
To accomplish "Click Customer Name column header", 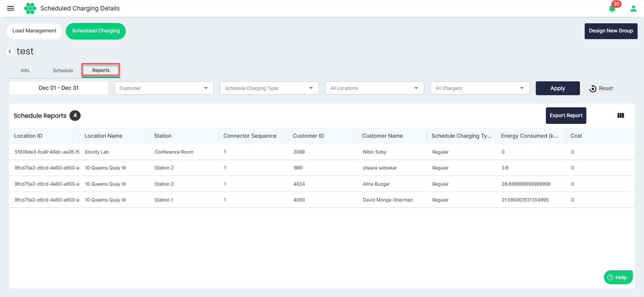I will 382,136.
